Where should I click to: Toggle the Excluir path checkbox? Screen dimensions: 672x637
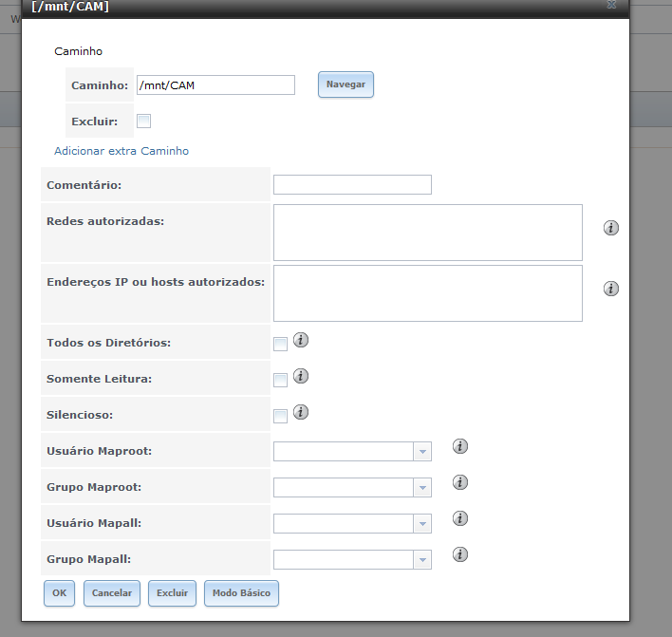143,121
